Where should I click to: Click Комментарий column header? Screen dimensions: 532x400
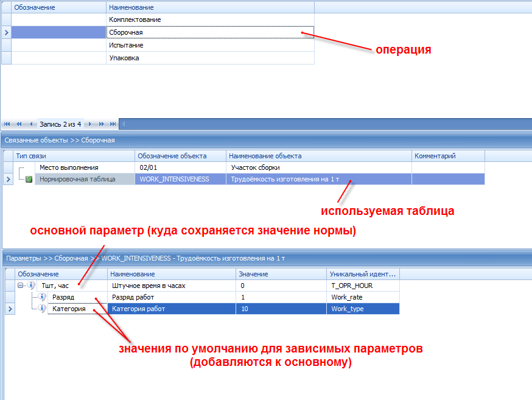(448, 156)
